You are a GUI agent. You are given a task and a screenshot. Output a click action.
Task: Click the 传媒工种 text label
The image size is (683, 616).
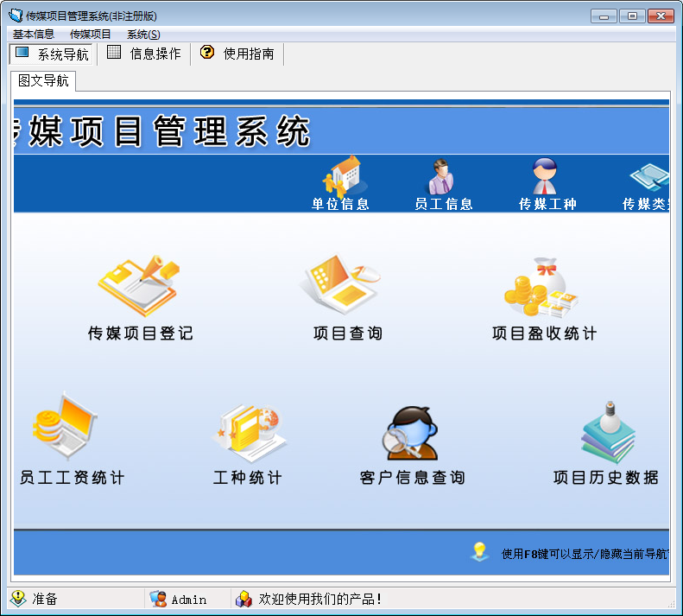point(547,204)
